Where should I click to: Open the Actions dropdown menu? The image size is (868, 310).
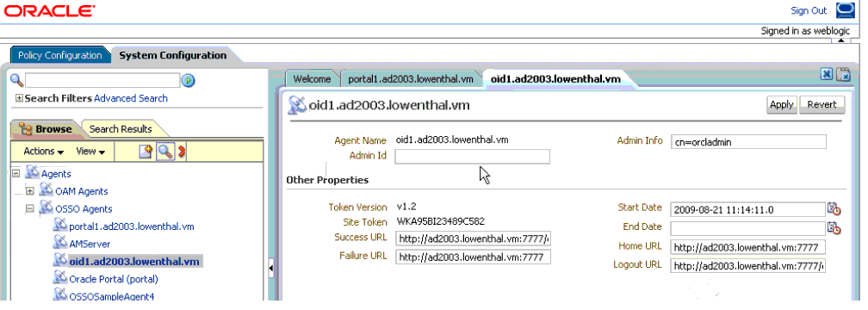pyautogui.click(x=44, y=152)
